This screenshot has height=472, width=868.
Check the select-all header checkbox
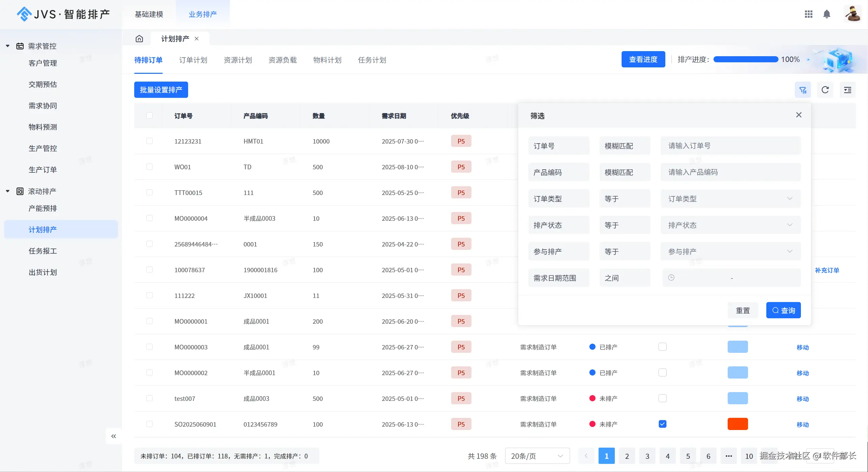[149, 115]
